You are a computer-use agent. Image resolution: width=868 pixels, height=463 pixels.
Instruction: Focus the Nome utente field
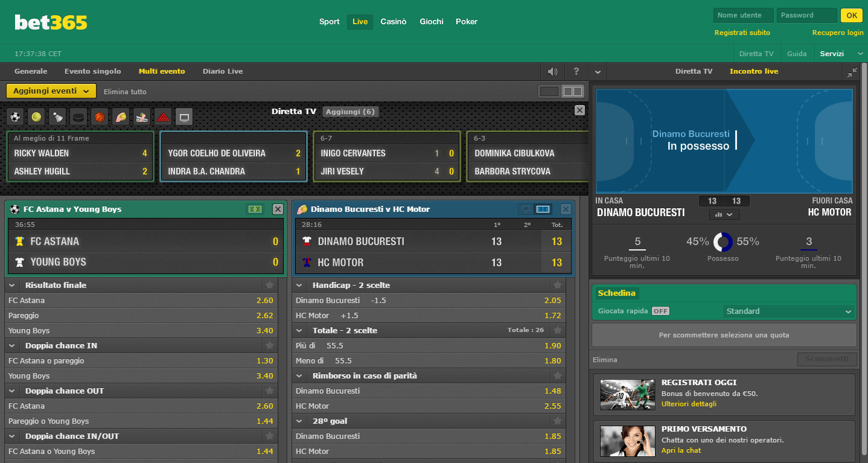(x=744, y=16)
